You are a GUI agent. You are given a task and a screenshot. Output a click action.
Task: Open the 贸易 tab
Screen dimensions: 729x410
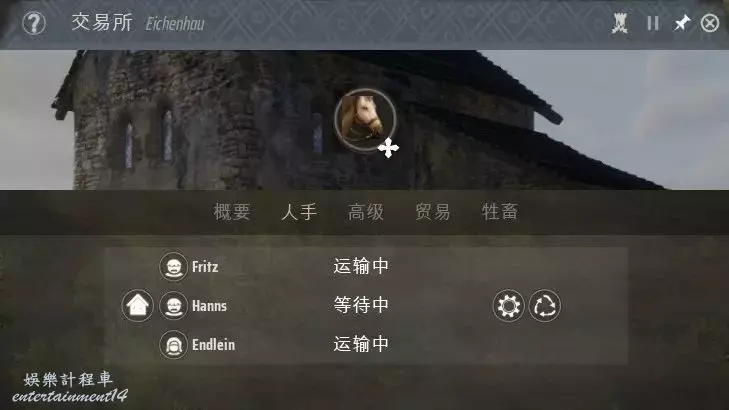pos(433,212)
